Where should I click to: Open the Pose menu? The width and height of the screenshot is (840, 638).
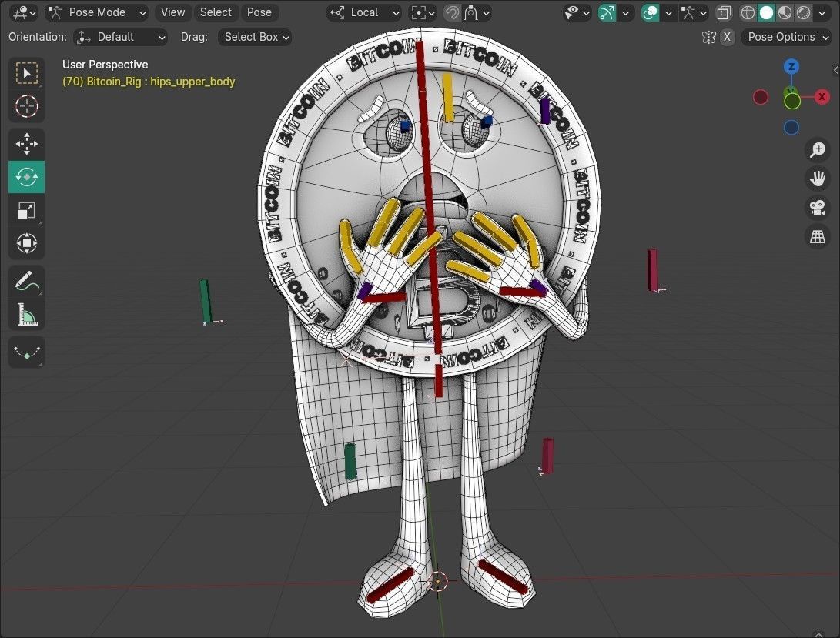pyautogui.click(x=259, y=12)
